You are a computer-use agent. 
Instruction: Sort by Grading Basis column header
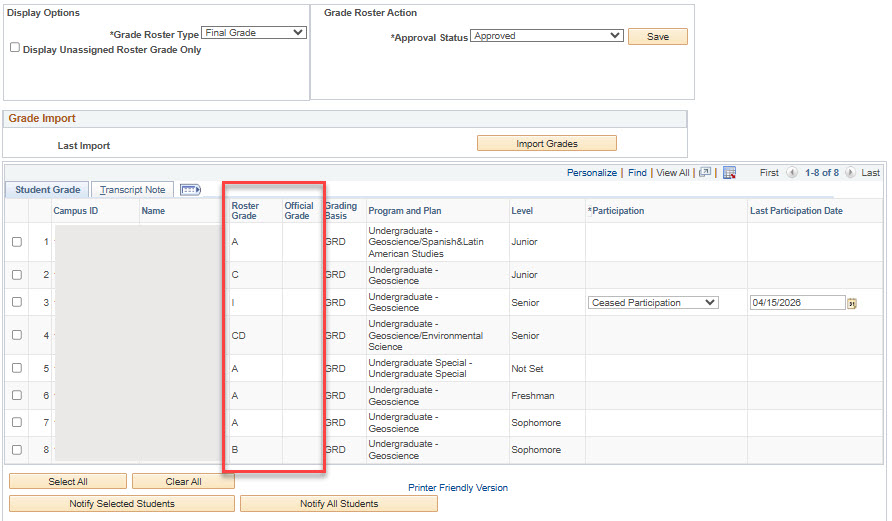click(341, 210)
